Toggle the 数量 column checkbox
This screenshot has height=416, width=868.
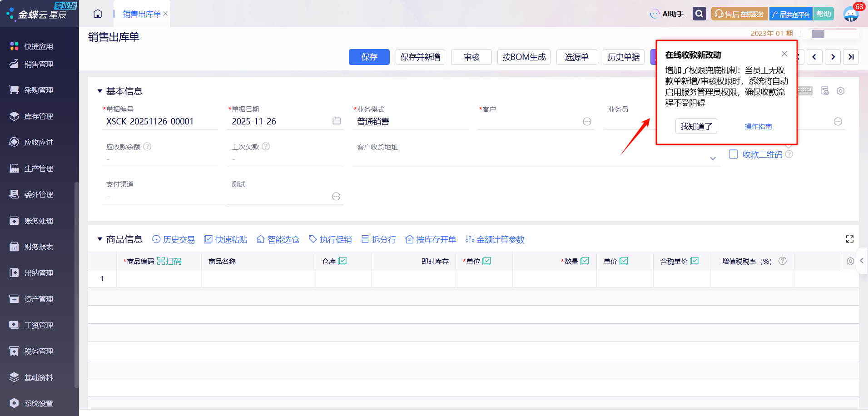(585, 261)
